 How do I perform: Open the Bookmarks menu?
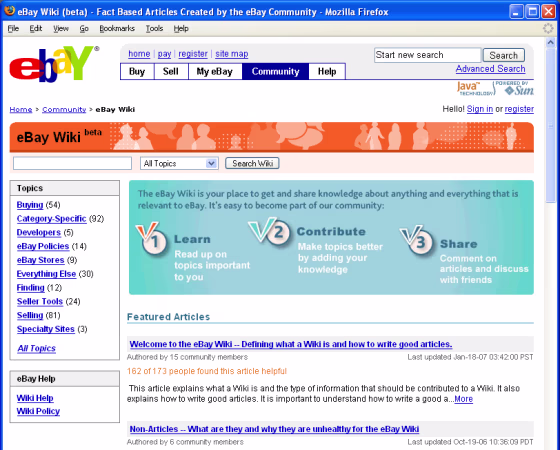(117, 29)
